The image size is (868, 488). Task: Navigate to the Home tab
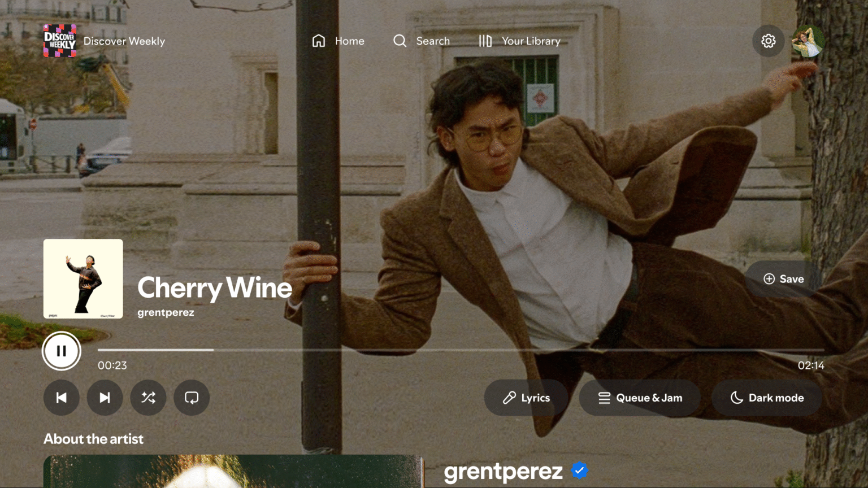(338, 41)
